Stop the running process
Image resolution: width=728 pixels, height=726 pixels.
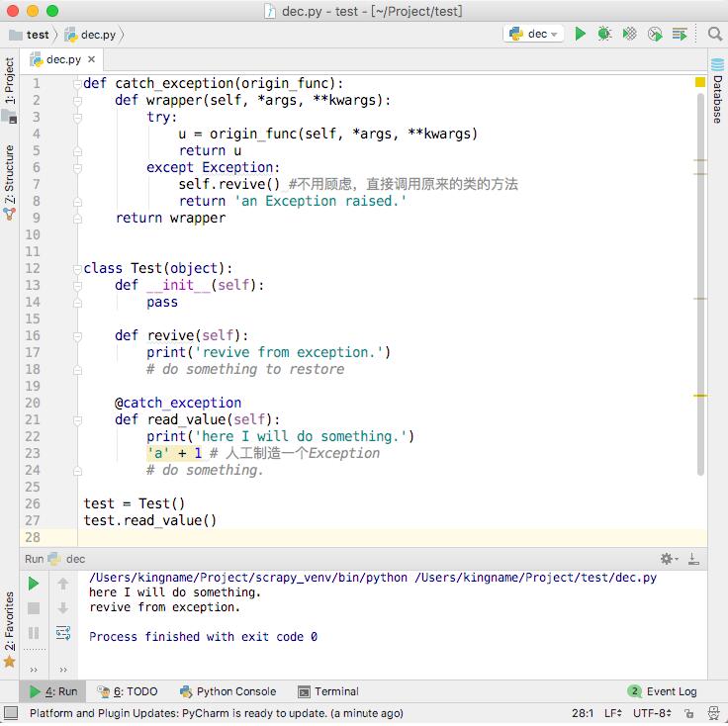(x=34, y=608)
